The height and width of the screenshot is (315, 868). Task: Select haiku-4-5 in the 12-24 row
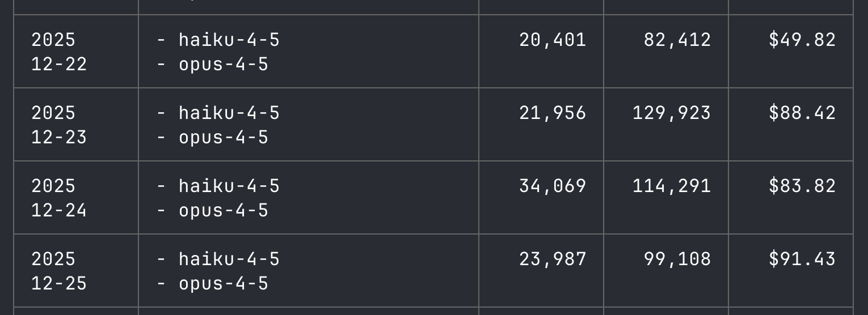point(229,186)
